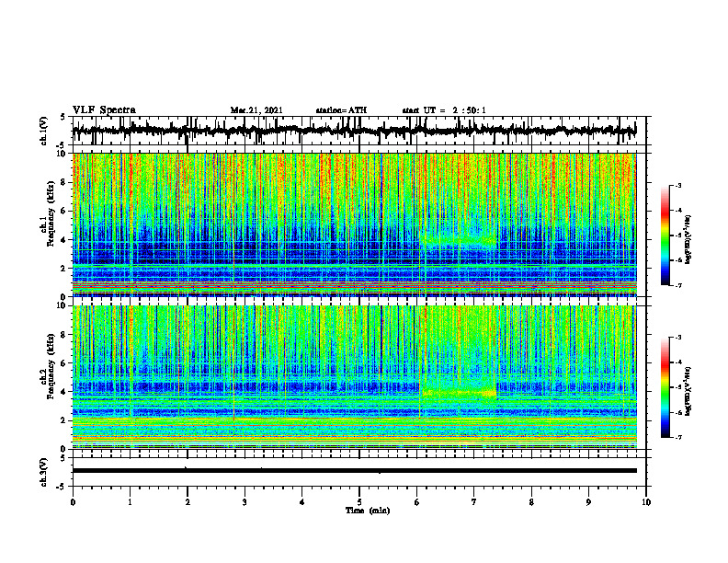728x563 pixels.
Task: Click the "-3" label on upper color bar
Action: click(x=677, y=186)
